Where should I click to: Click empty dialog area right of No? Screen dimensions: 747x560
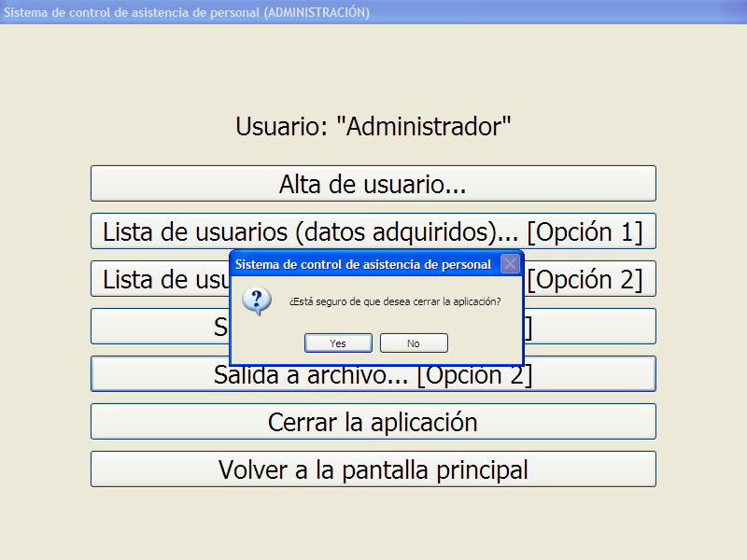(484, 343)
